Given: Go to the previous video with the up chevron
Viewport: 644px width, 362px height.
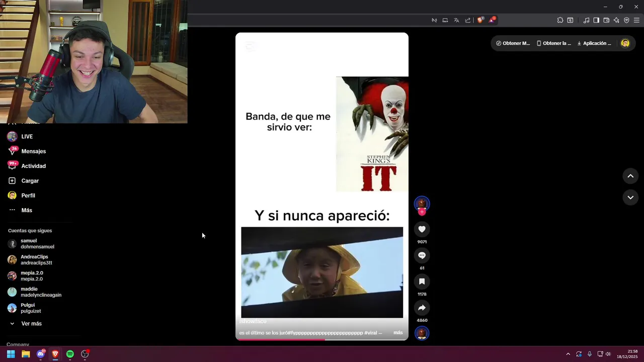Looking at the screenshot, I should pyautogui.click(x=630, y=176).
